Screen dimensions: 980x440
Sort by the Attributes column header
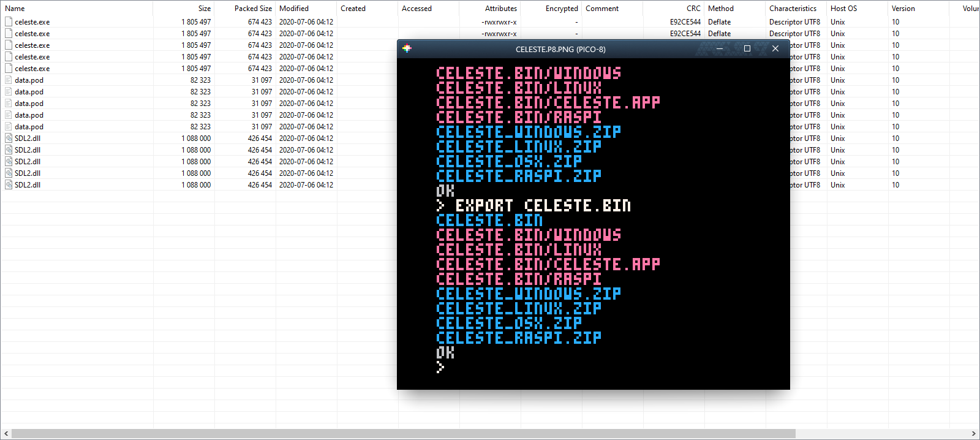(490, 9)
